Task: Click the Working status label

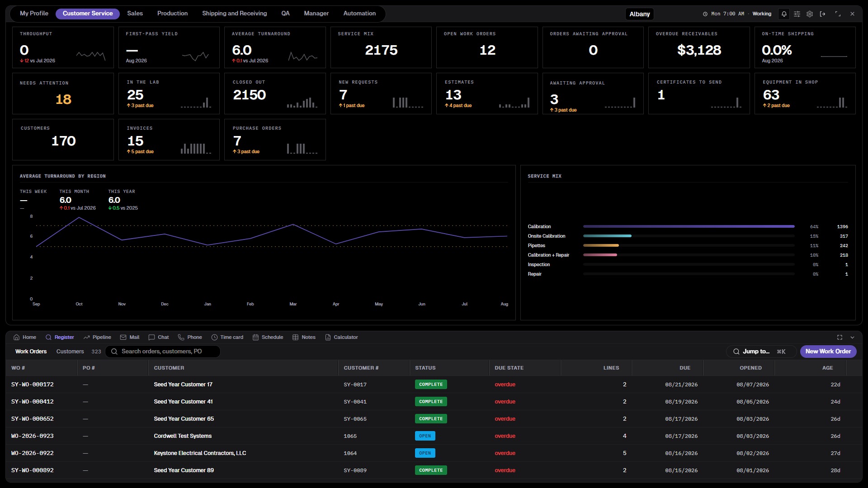Action: (x=762, y=14)
